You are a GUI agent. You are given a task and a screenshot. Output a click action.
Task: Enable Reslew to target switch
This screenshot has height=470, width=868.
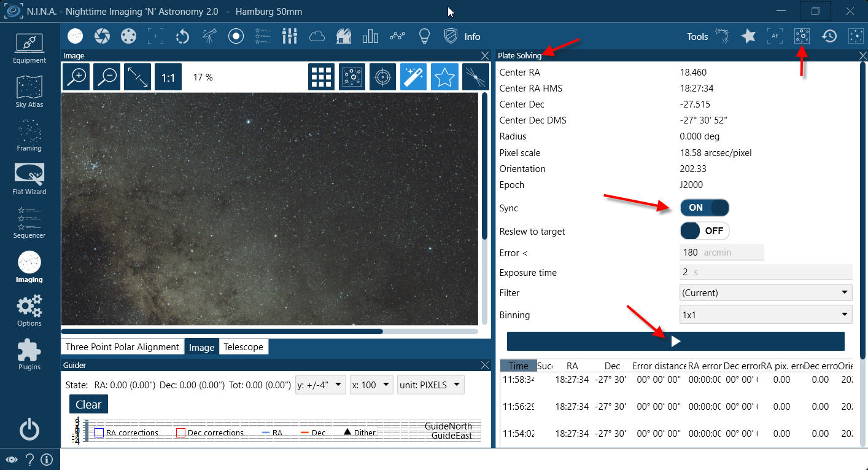[x=704, y=231]
